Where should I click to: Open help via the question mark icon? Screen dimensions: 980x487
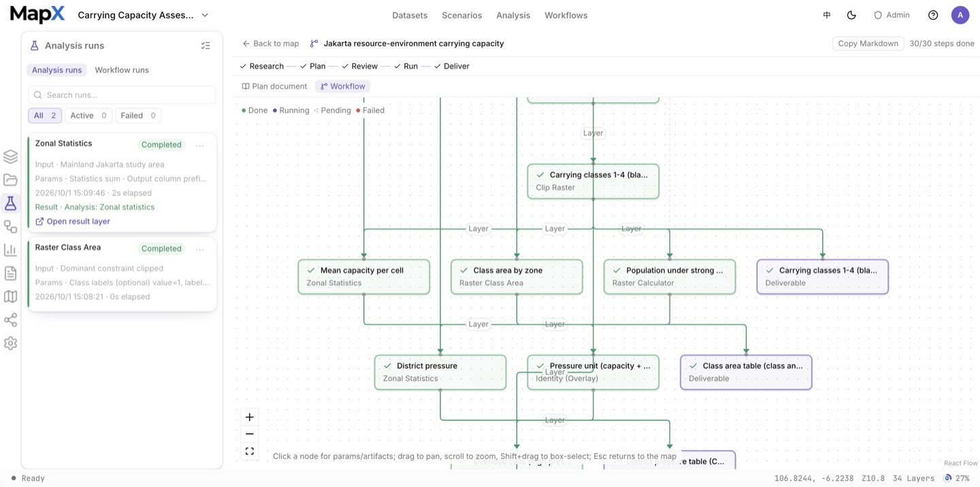(933, 15)
